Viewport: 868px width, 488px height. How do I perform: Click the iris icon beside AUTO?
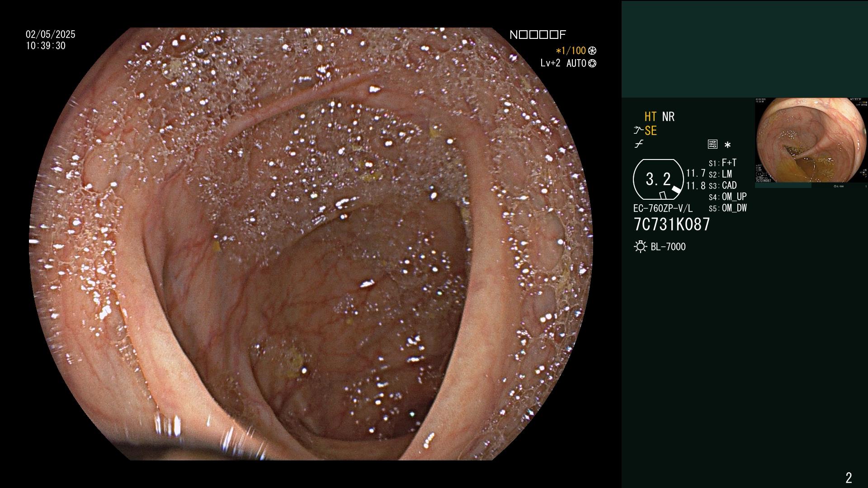coord(592,64)
